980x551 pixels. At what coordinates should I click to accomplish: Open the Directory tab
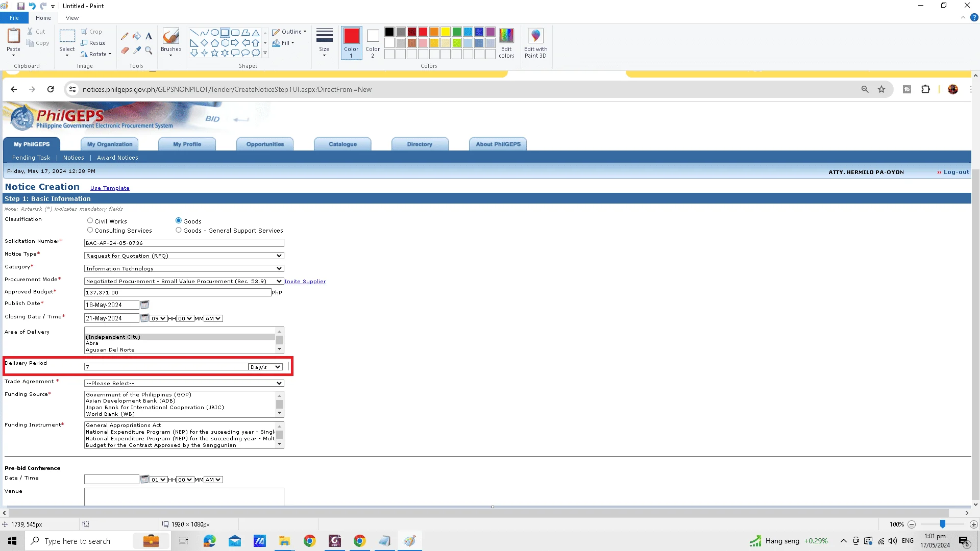click(x=420, y=144)
